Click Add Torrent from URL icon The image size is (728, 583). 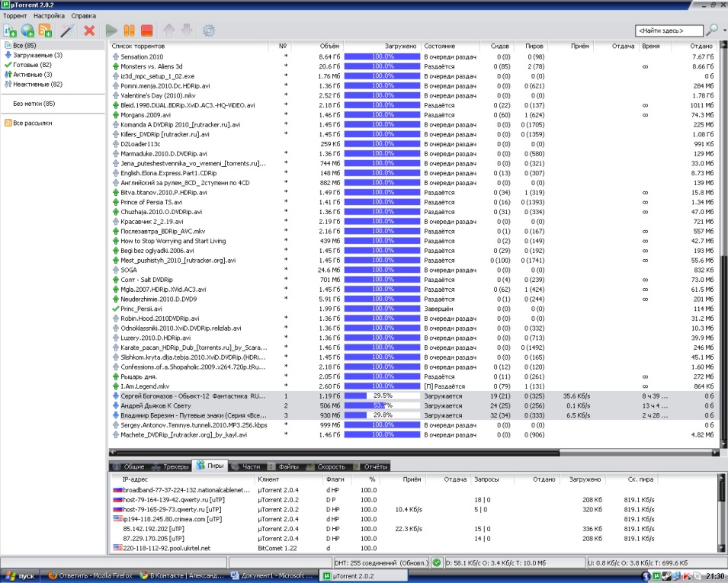28,30
